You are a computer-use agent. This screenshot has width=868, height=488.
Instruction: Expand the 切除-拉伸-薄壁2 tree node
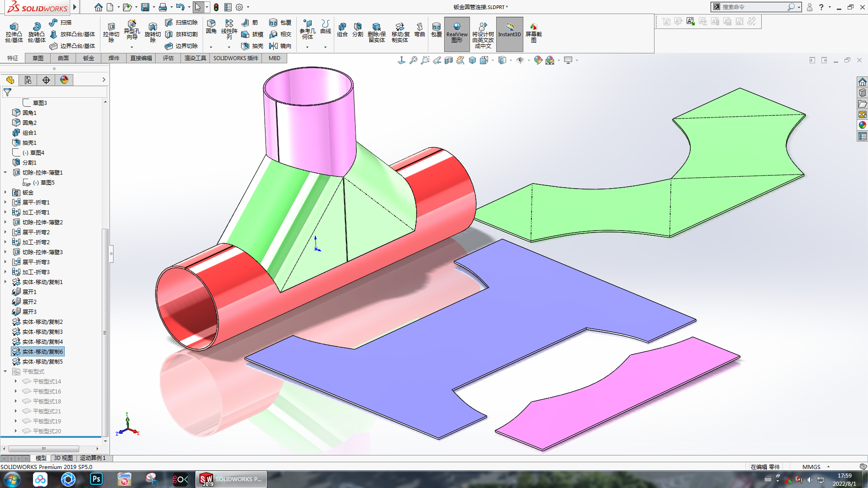tap(5, 222)
